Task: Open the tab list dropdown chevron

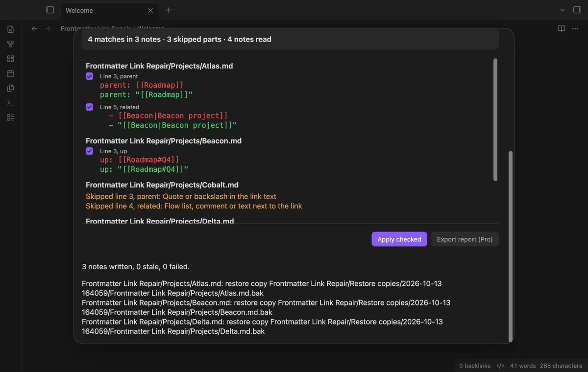Action: 563,10
